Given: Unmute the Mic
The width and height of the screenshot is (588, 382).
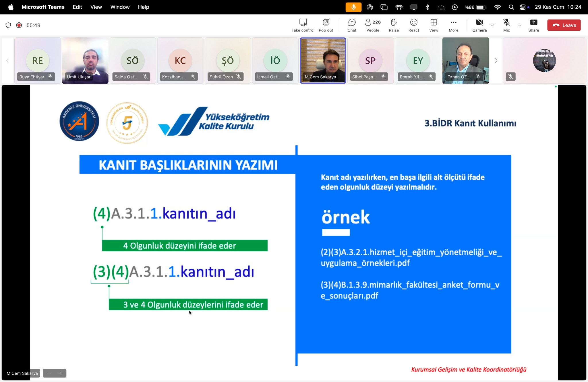Looking at the screenshot, I should point(506,25).
